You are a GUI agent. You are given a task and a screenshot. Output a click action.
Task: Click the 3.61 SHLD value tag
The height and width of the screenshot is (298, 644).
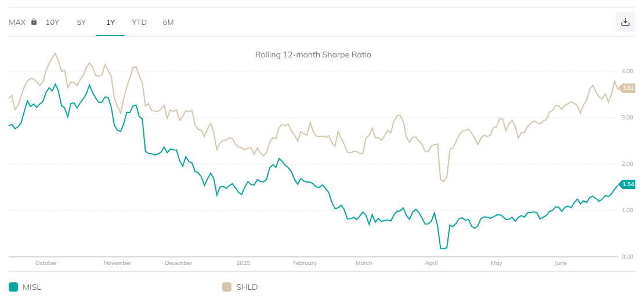(627, 88)
